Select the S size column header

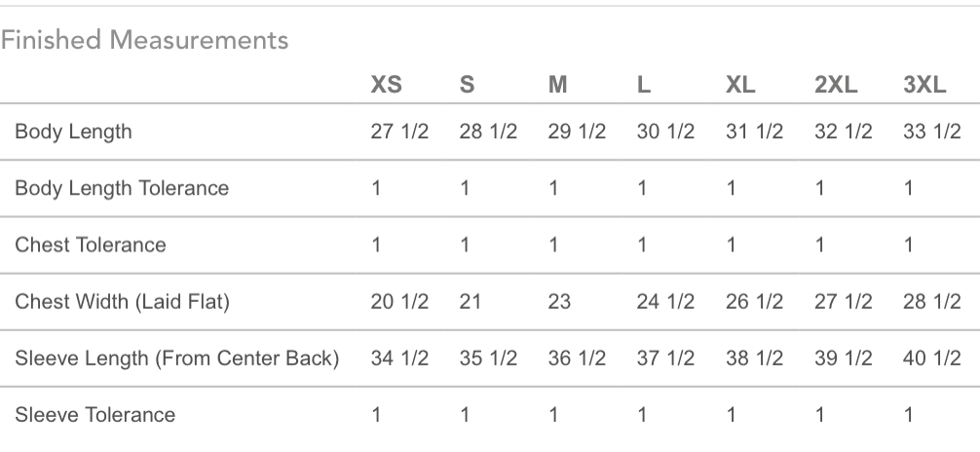(467, 85)
